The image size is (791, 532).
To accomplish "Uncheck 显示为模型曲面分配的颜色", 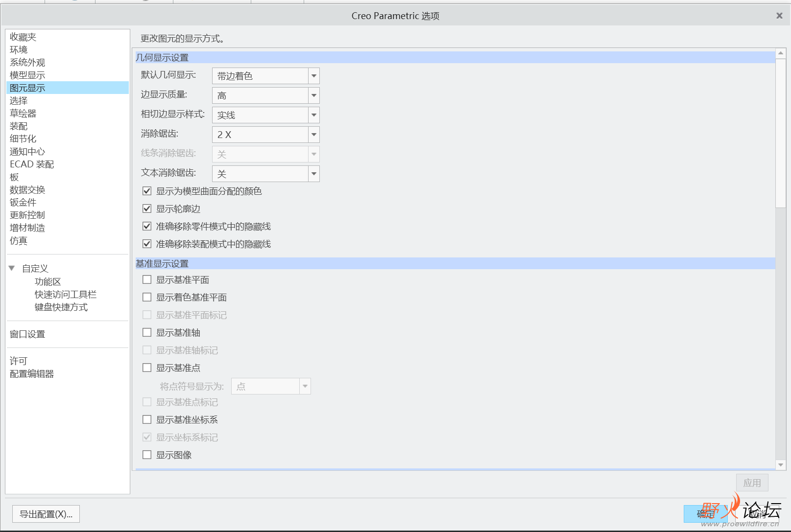I will [x=147, y=191].
